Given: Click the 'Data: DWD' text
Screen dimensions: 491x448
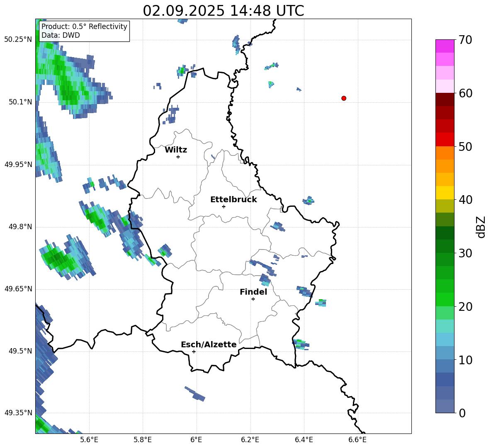Looking at the screenshot, I should (61, 35).
